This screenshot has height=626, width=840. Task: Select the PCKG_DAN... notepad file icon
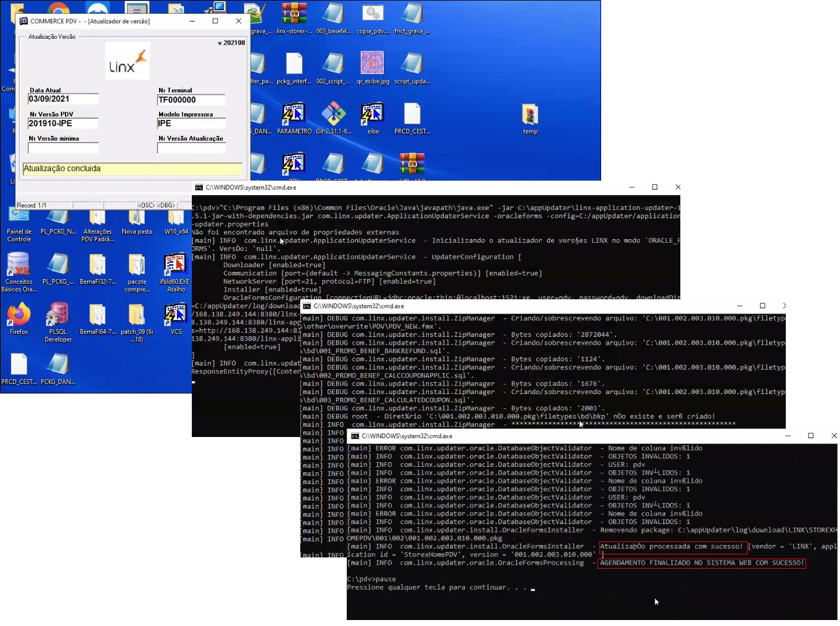[58, 369]
